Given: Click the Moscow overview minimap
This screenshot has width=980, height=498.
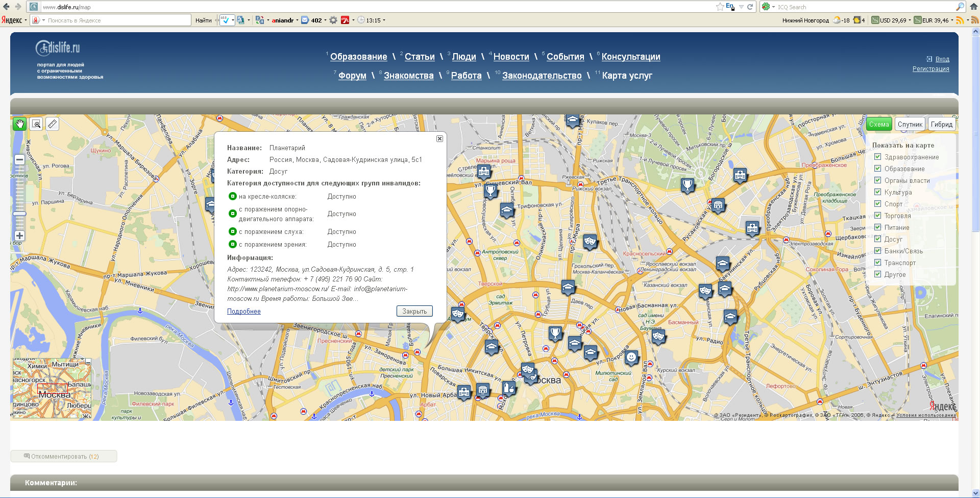Looking at the screenshot, I should pos(52,389).
